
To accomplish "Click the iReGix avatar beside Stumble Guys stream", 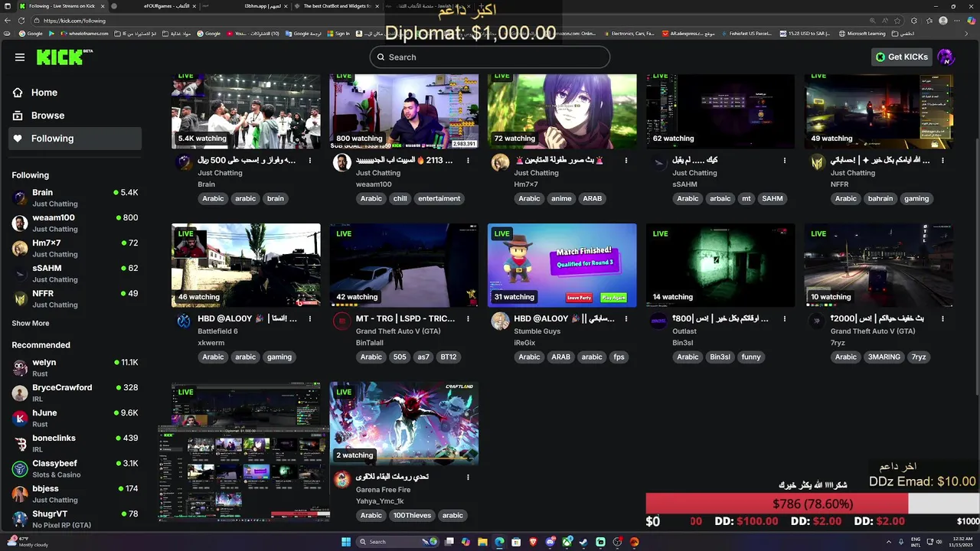I will coord(500,321).
